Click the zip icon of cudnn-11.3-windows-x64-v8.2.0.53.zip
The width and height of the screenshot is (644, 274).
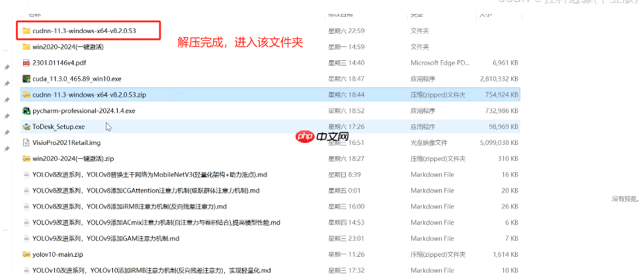[26, 95]
